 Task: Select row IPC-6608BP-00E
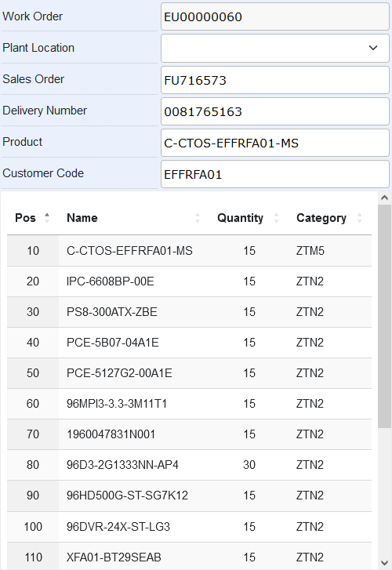[189, 281]
